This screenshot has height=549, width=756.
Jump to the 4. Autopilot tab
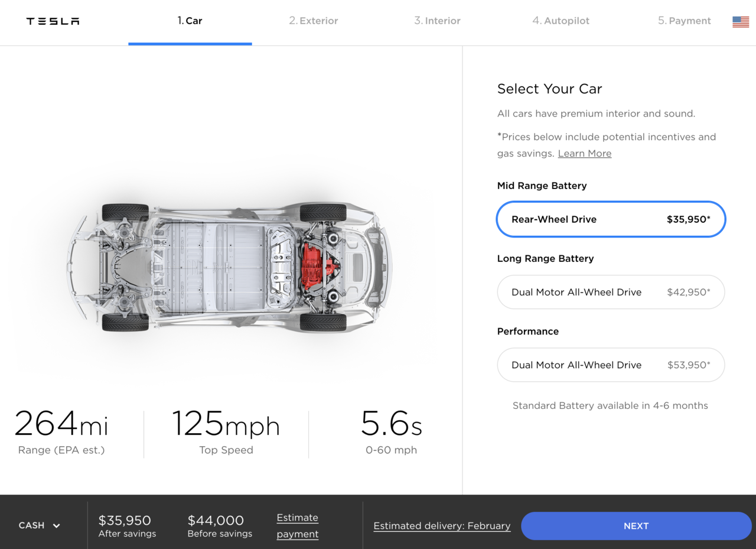tap(561, 21)
